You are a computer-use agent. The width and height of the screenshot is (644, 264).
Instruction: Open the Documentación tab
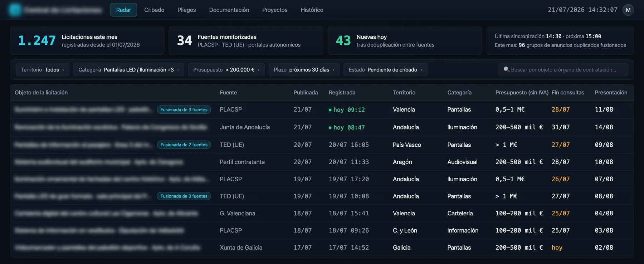pyautogui.click(x=229, y=10)
